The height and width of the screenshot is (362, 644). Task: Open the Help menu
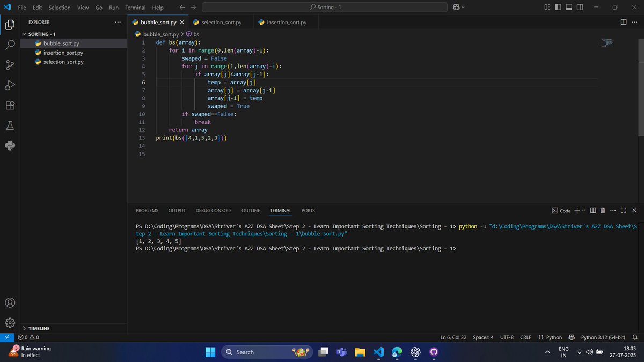pos(158,8)
